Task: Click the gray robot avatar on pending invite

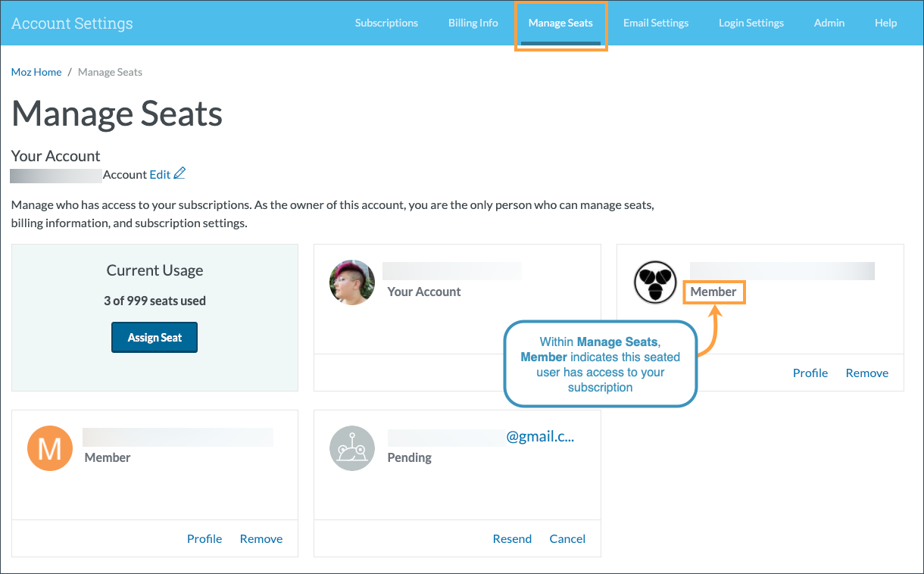Action: pos(351,448)
